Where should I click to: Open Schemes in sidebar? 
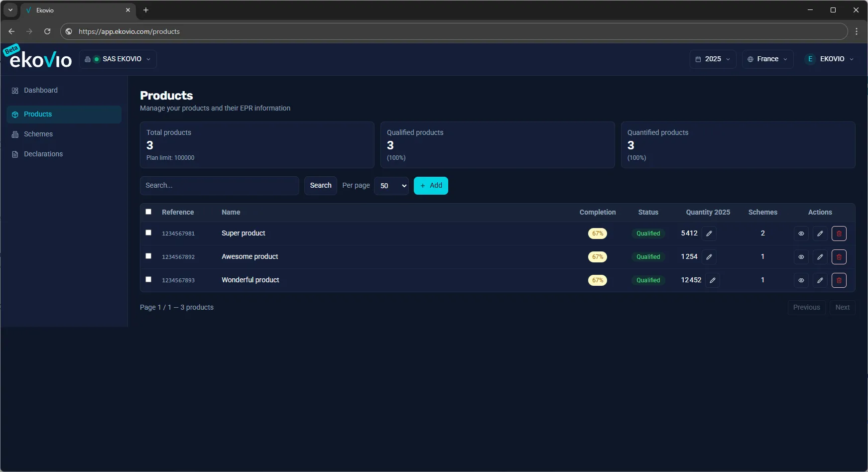(64, 134)
